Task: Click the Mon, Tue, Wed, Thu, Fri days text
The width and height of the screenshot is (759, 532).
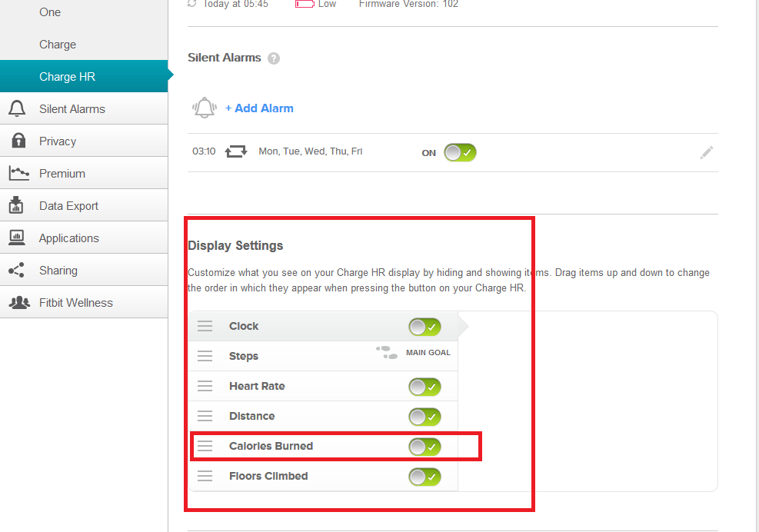Action: (x=310, y=151)
